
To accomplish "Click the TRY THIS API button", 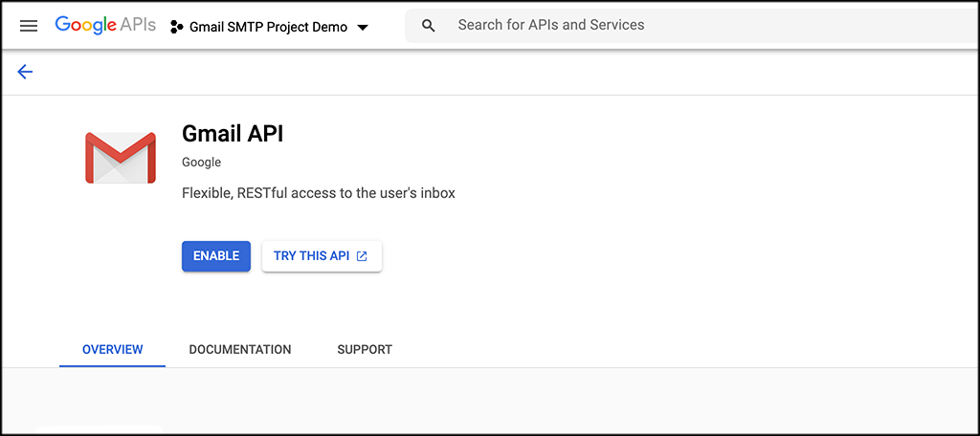I will point(322,256).
